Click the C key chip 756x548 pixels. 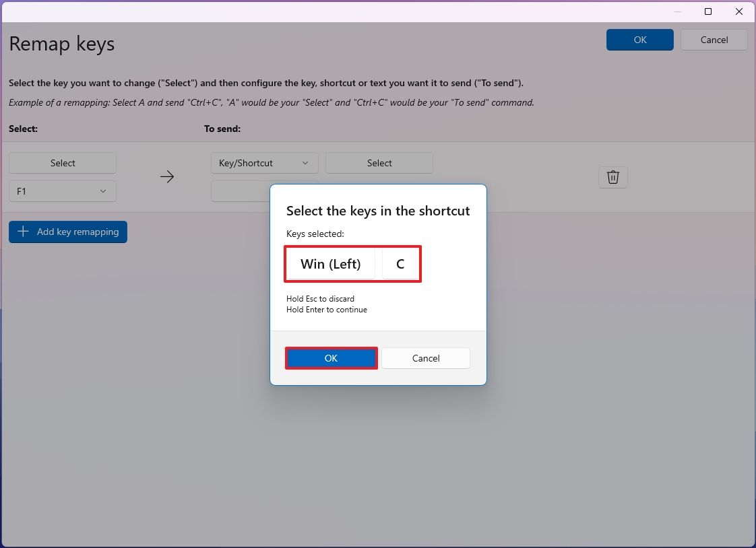click(x=400, y=264)
